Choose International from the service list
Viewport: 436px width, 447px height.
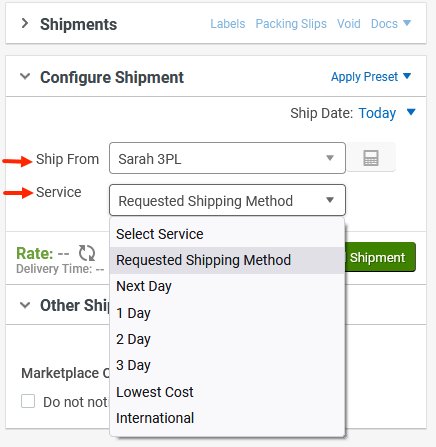(x=227, y=418)
